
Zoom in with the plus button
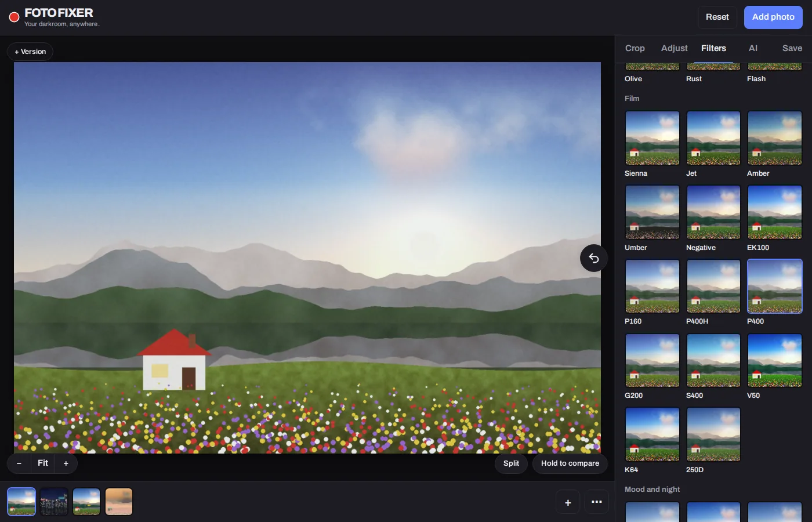click(66, 463)
